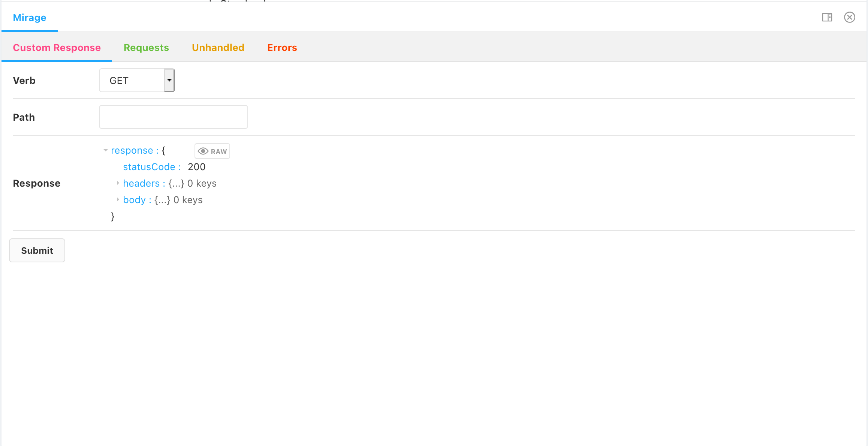Open the Unhandled tab
868x446 pixels.
point(218,48)
